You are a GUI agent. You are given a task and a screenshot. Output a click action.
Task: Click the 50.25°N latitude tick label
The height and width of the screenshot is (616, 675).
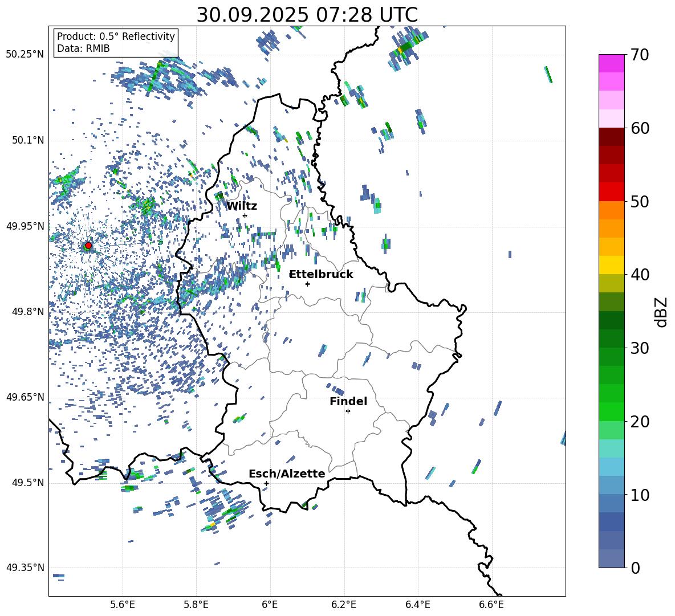[x=25, y=55]
